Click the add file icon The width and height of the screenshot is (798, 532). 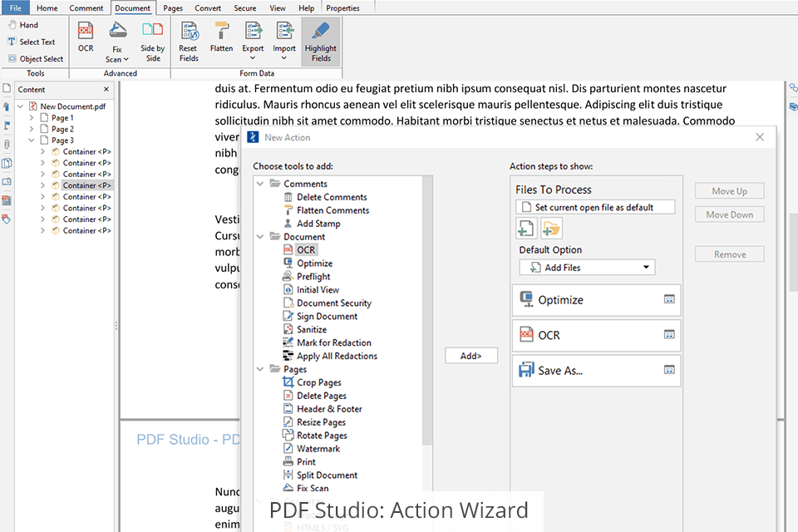point(525,229)
